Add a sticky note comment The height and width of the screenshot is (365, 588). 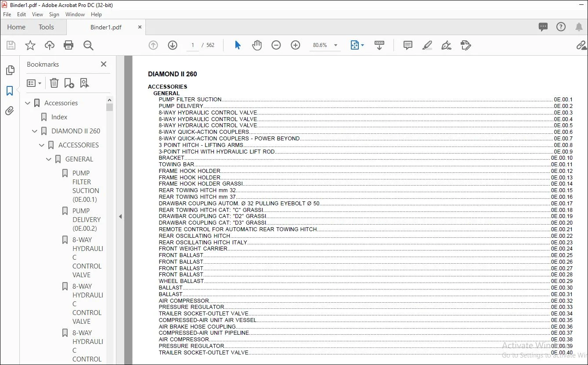(x=408, y=45)
